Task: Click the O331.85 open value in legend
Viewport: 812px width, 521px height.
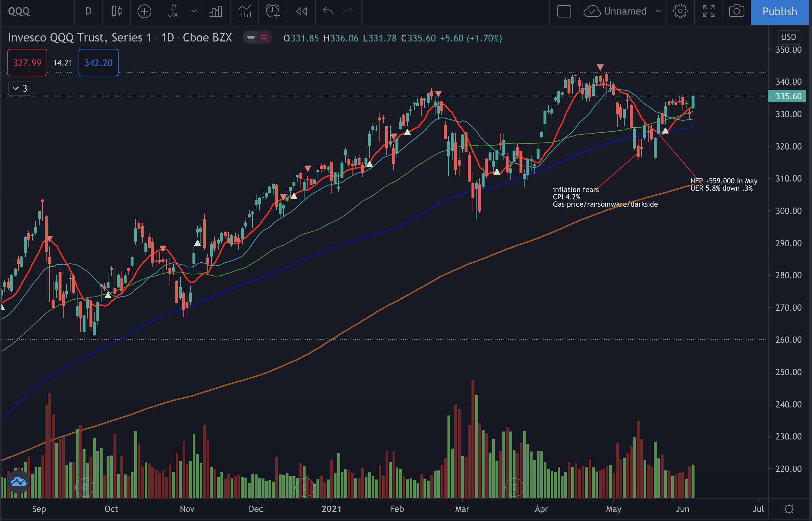Action: click(301, 38)
